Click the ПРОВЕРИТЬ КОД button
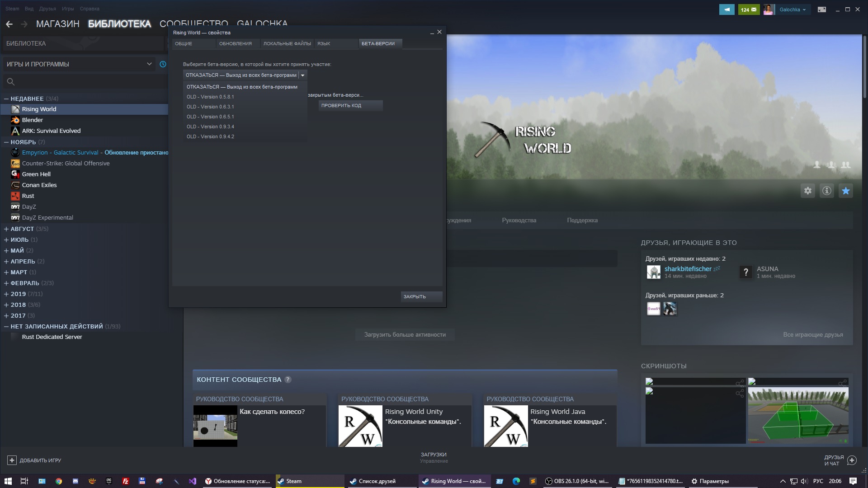Image resolution: width=868 pixels, height=488 pixels. (x=350, y=105)
